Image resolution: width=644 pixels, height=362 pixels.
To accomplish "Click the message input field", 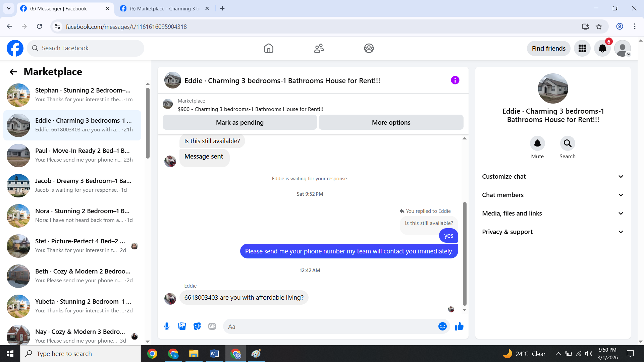I will tap(330, 326).
